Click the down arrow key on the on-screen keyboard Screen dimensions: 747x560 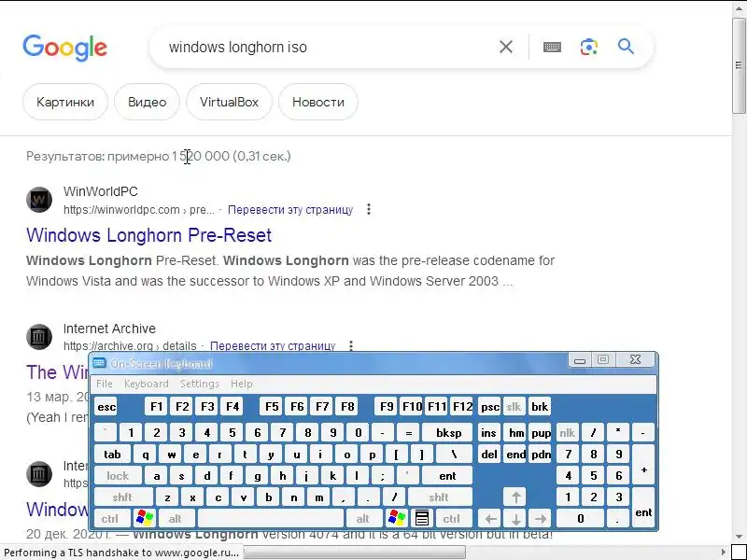click(515, 518)
